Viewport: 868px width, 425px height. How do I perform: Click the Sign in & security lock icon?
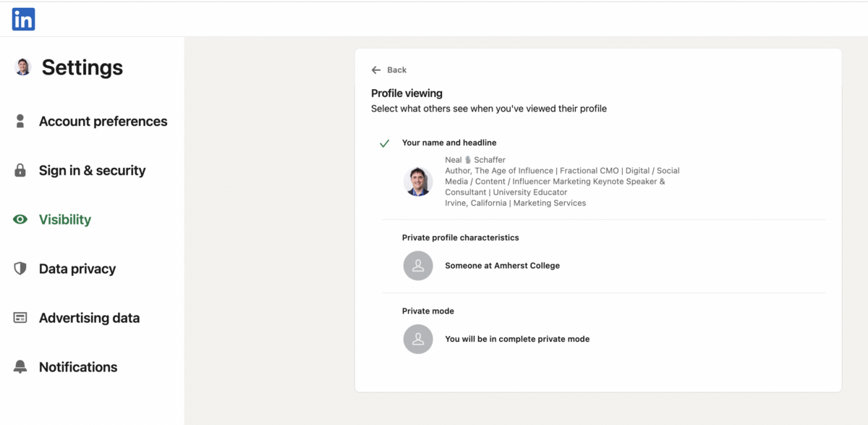[20, 170]
